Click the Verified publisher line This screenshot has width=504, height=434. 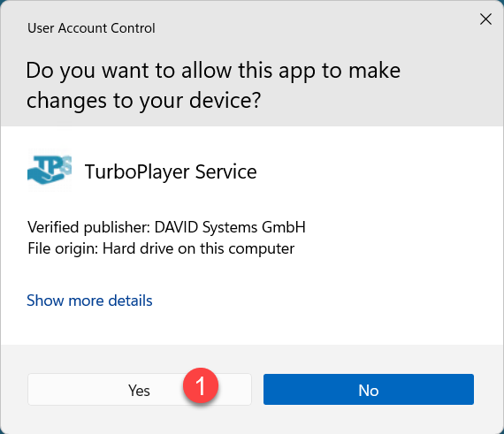[x=166, y=227]
